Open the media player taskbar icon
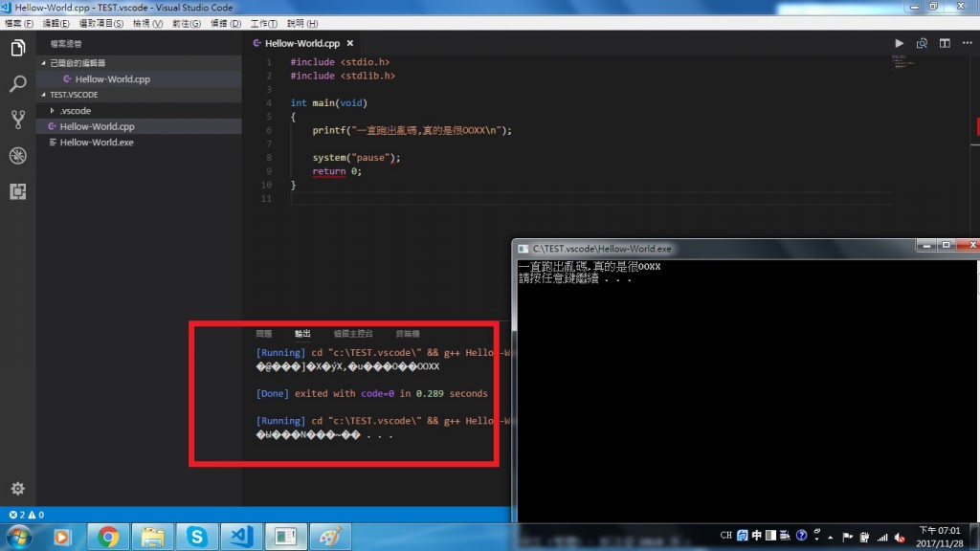This screenshot has width=980, height=551. point(62,537)
